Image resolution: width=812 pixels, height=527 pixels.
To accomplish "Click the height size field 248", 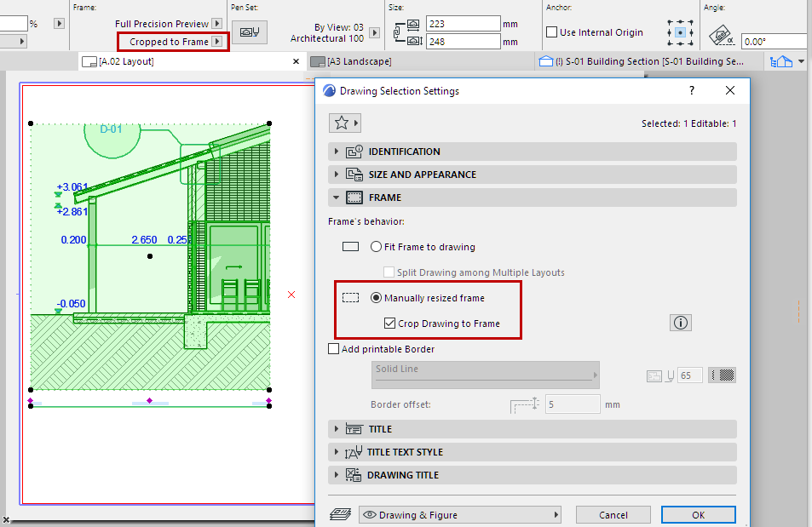I will 463,42.
